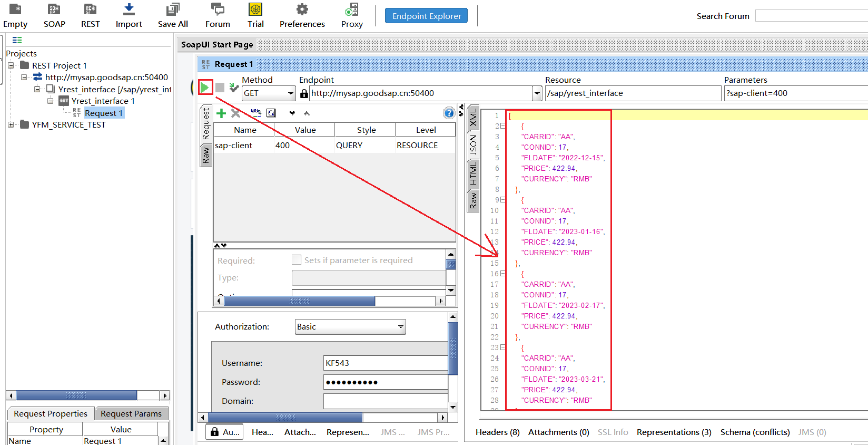Click the Endpoint Explorer button
868x445 pixels.
click(426, 16)
